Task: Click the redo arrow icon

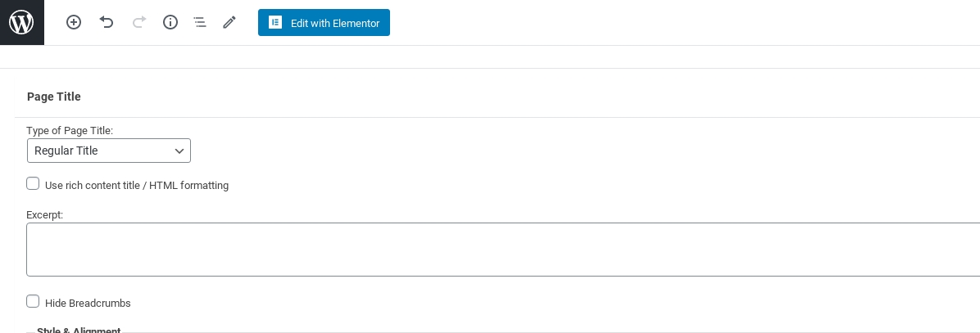Action: 138,23
